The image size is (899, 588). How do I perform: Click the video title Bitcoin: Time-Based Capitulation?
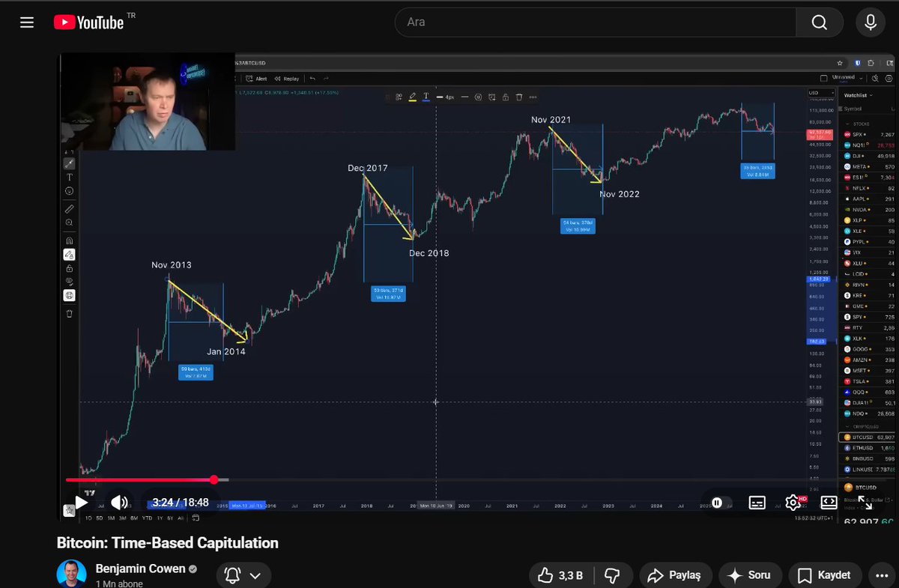[168, 543]
